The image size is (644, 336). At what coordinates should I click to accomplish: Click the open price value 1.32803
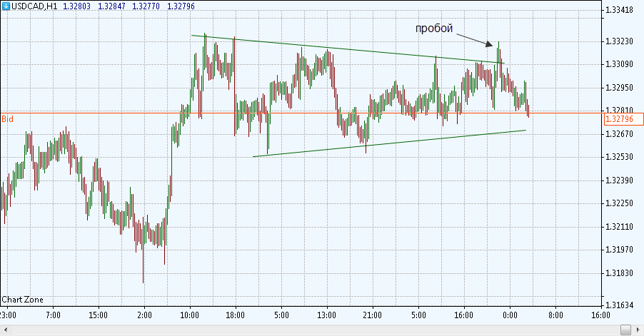coord(76,6)
